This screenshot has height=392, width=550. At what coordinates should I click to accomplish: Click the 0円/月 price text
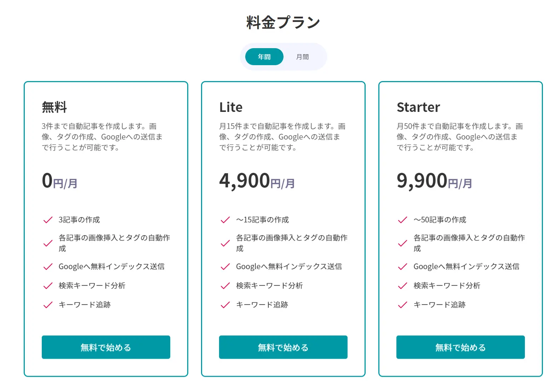pyautogui.click(x=59, y=181)
